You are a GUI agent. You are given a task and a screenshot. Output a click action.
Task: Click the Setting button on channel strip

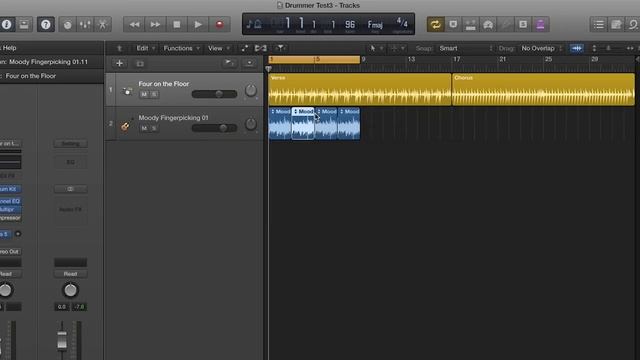point(70,144)
